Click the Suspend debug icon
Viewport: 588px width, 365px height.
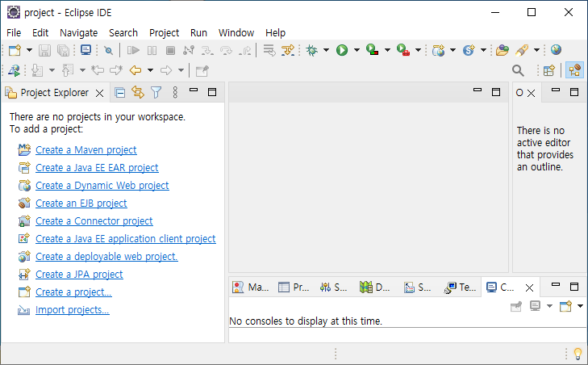coord(152,50)
